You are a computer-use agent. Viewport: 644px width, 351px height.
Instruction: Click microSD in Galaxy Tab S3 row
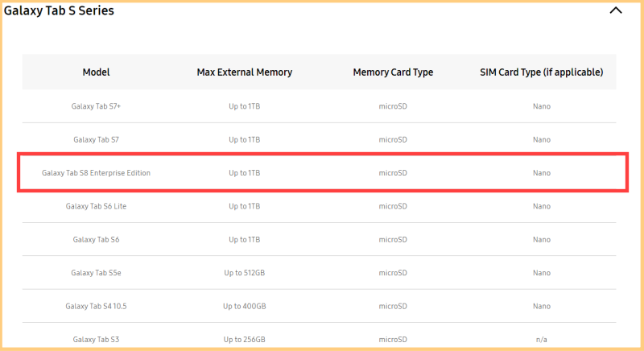(393, 339)
